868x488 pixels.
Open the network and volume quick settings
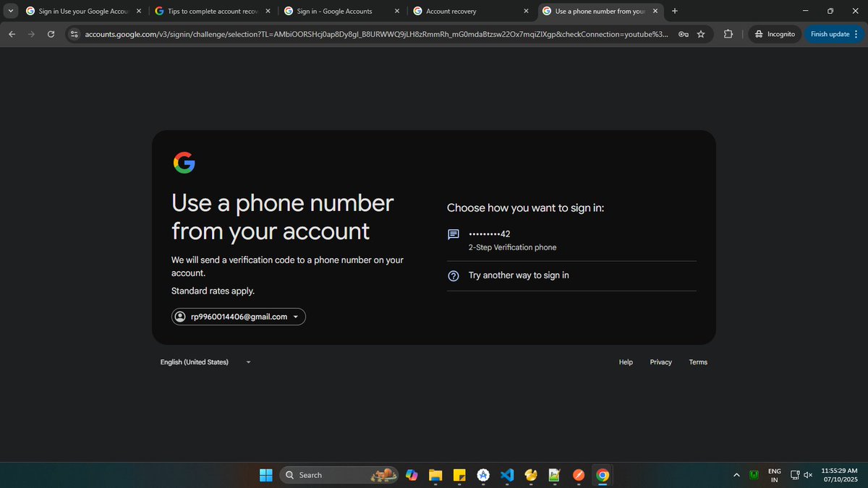801,475
